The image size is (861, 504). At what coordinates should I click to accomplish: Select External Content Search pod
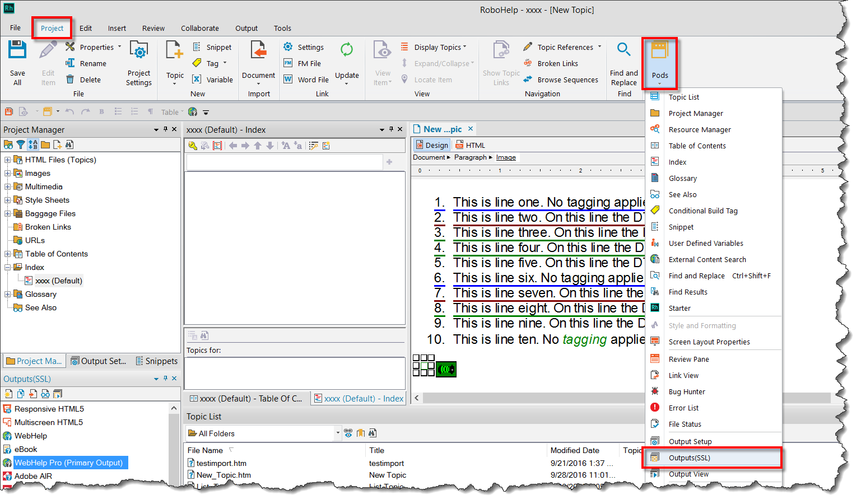coord(714,260)
